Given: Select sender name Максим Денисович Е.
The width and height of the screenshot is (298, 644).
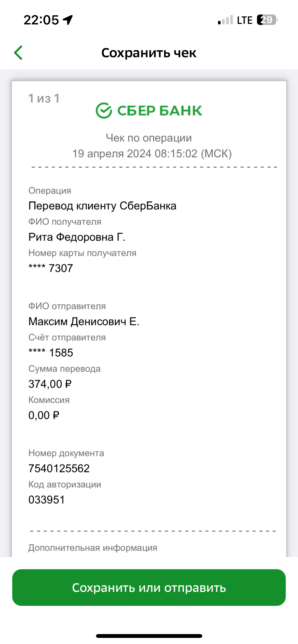Looking at the screenshot, I should tap(84, 321).
